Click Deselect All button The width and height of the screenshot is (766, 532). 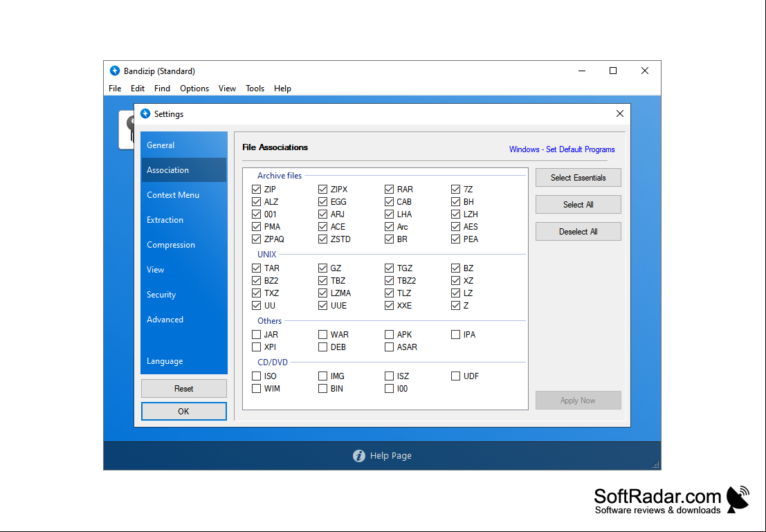pyautogui.click(x=578, y=232)
